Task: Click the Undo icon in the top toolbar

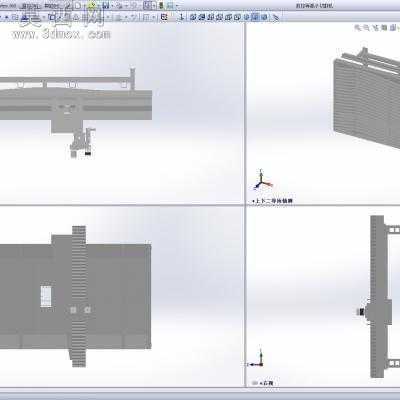Action: 133,5
